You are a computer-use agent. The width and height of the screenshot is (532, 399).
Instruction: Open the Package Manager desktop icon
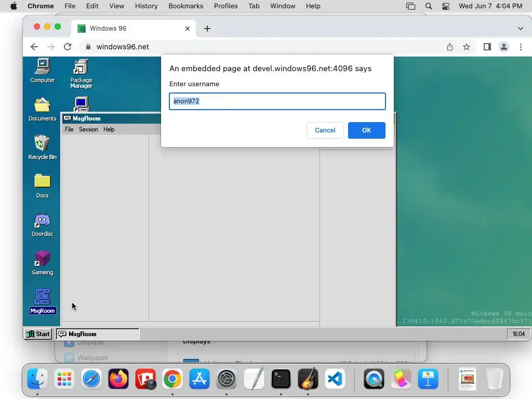[x=81, y=74]
